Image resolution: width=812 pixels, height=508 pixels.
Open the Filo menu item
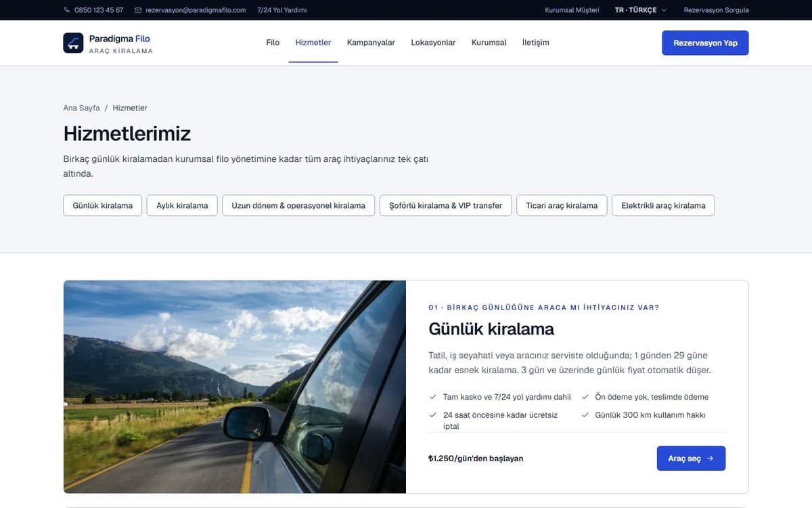point(273,43)
